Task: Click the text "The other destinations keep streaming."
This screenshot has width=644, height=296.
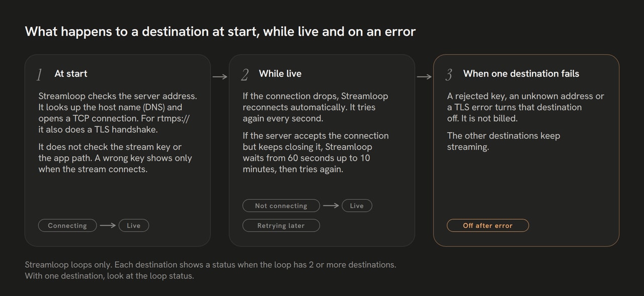Action: [x=504, y=141]
